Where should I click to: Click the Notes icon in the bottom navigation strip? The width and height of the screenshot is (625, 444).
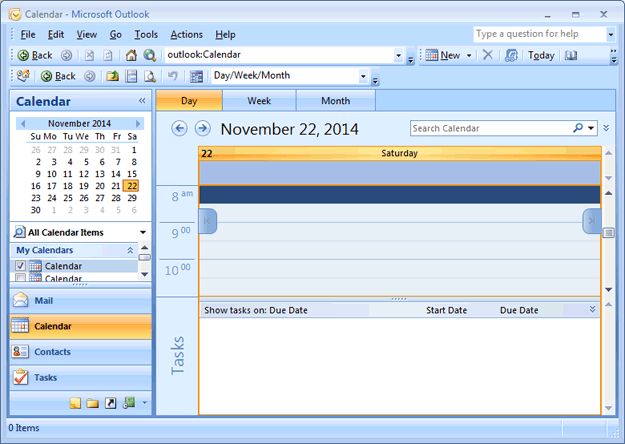click(x=75, y=403)
